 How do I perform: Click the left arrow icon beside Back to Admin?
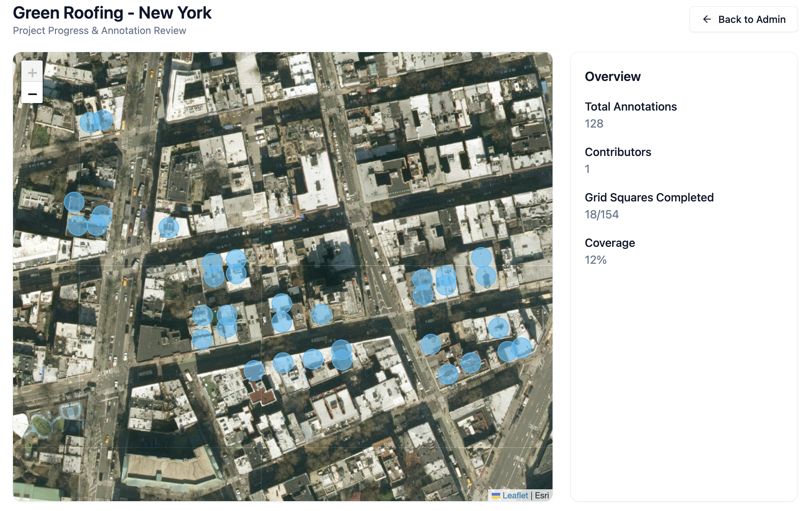coord(707,19)
